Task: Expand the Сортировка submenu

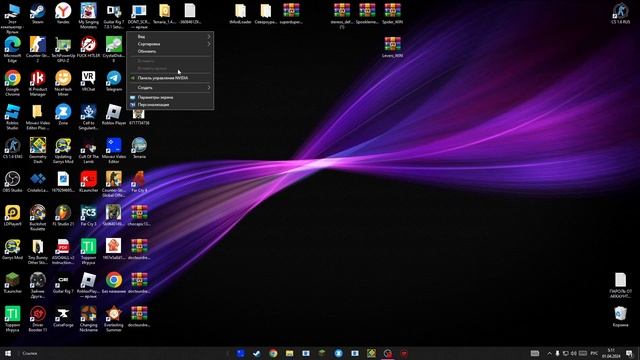Action: (x=170, y=44)
